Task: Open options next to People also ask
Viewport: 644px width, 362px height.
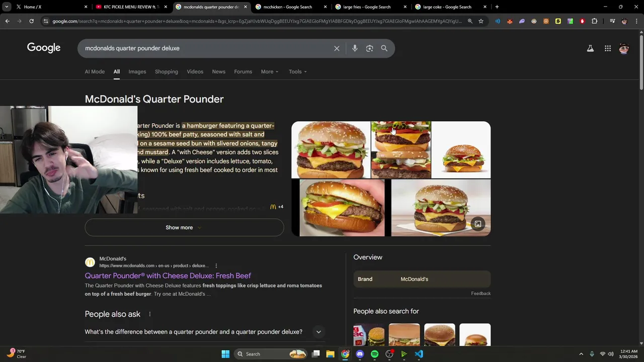Action: click(149, 314)
